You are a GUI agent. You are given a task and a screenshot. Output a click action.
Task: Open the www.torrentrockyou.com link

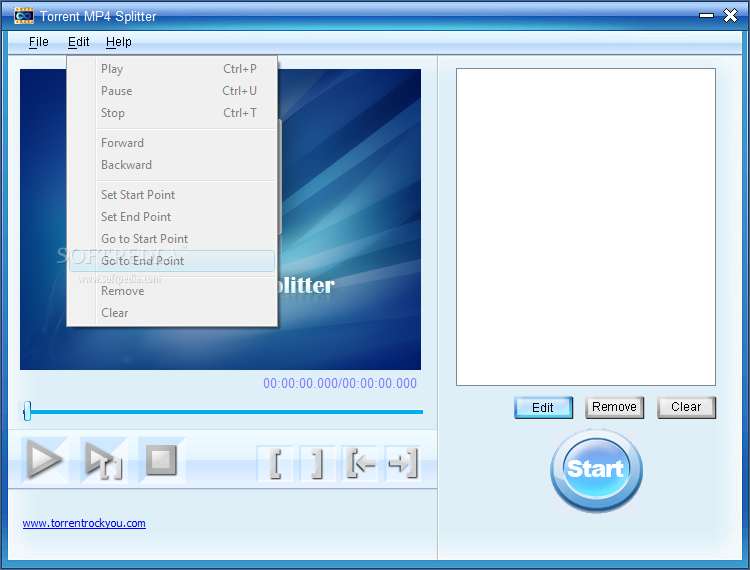(84, 523)
